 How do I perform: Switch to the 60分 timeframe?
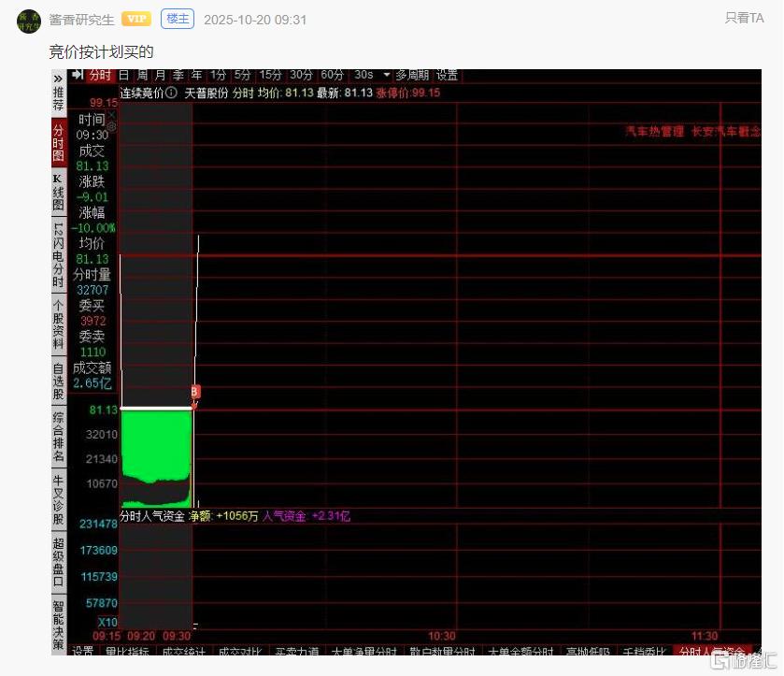(x=332, y=75)
